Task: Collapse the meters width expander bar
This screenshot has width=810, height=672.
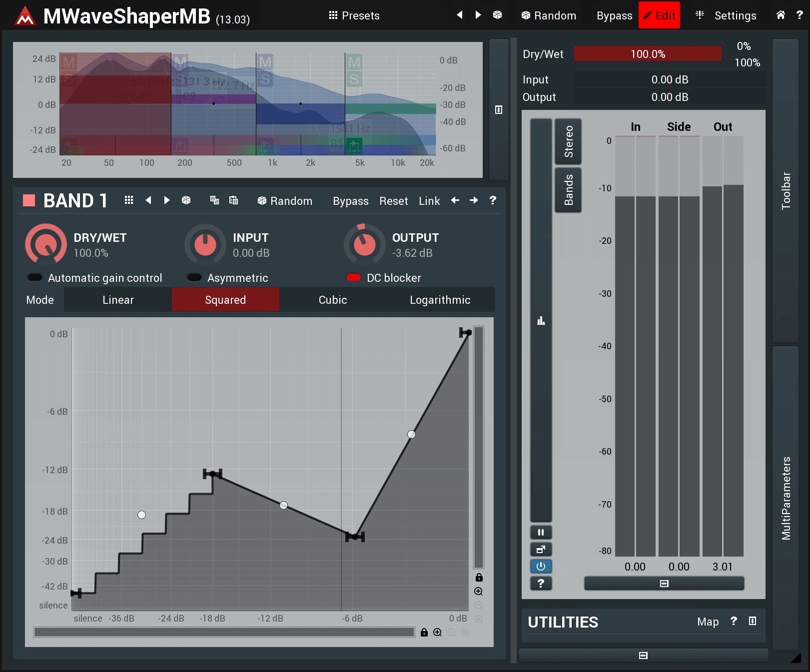Action: tap(664, 584)
